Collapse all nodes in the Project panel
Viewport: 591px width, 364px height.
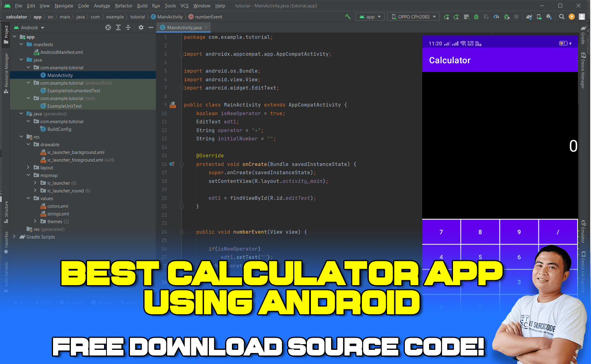click(x=128, y=27)
